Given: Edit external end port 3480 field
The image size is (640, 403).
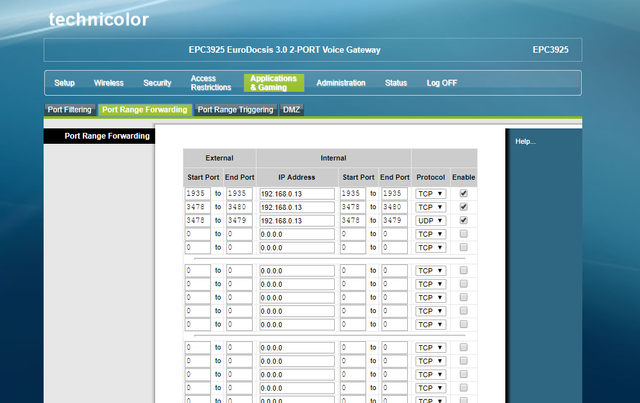Looking at the screenshot, I should (x=240, y=207).
